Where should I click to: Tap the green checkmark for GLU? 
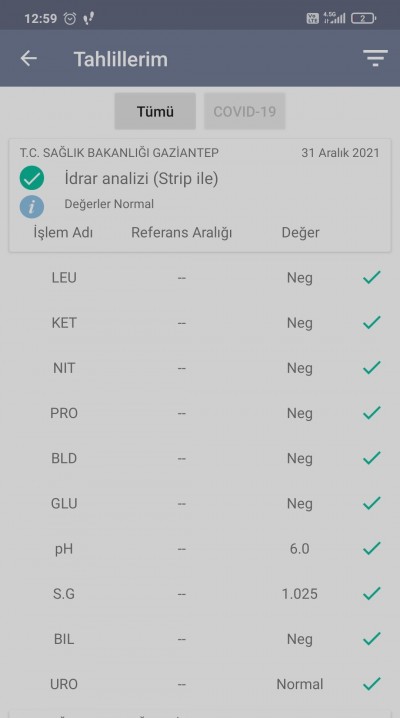pos(372,503)
